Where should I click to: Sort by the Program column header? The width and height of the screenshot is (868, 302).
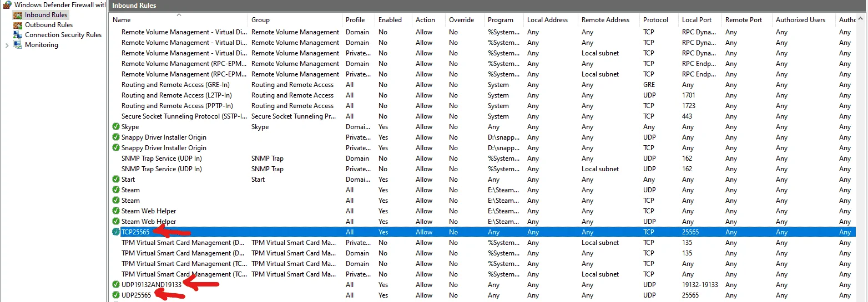pyautogui.click(x=501, y=20)
